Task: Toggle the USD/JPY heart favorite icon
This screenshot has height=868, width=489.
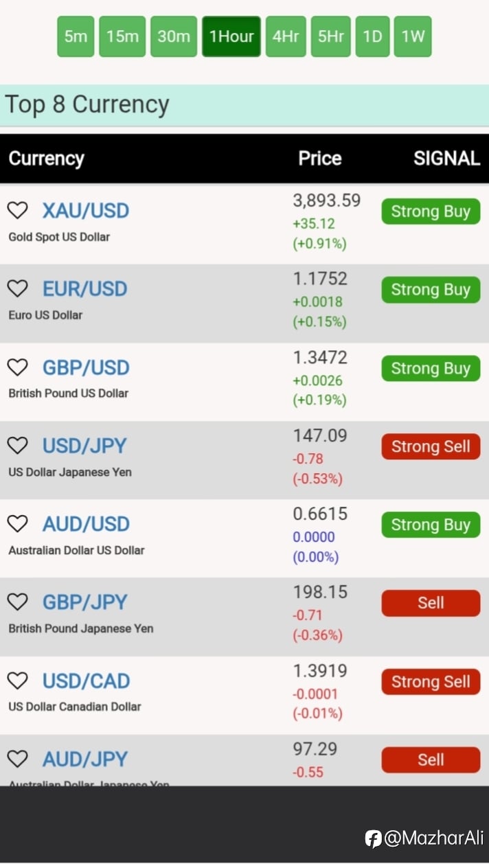Action: click(x=17, y=446)
